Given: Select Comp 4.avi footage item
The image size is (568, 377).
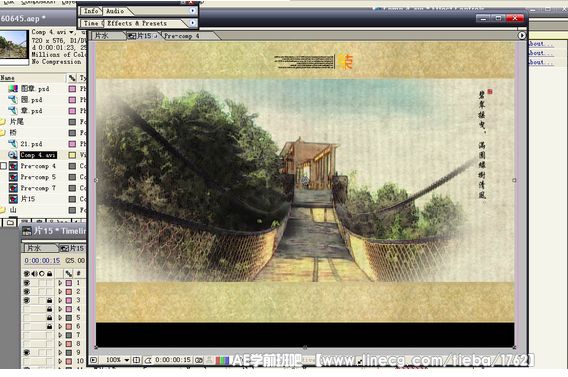Looking at the screenshot, I should tap(38, 155).
